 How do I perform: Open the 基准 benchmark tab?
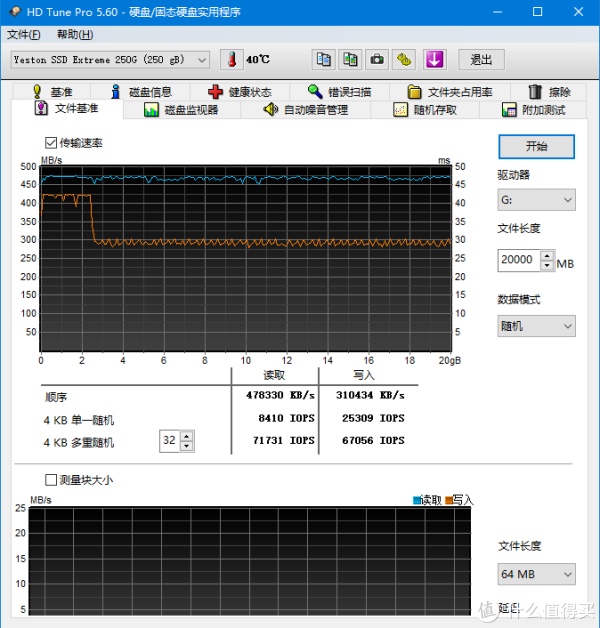coord(52,92)
